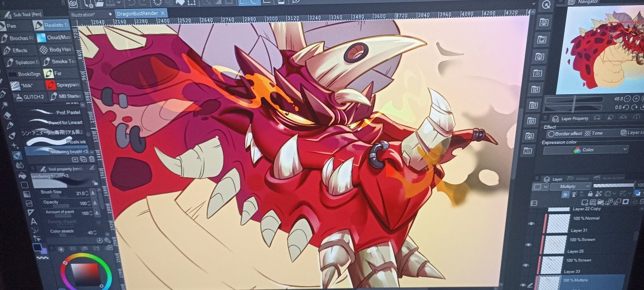Screen dimensions: 644x290
Task: Toggle the two-pane layer view icon
Action: pos(534,203)
